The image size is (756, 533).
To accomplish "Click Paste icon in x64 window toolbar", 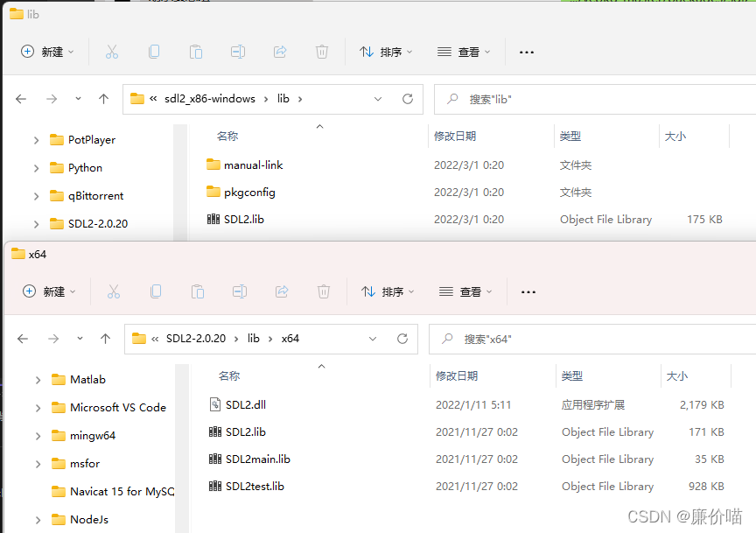I will coord(198,291).
